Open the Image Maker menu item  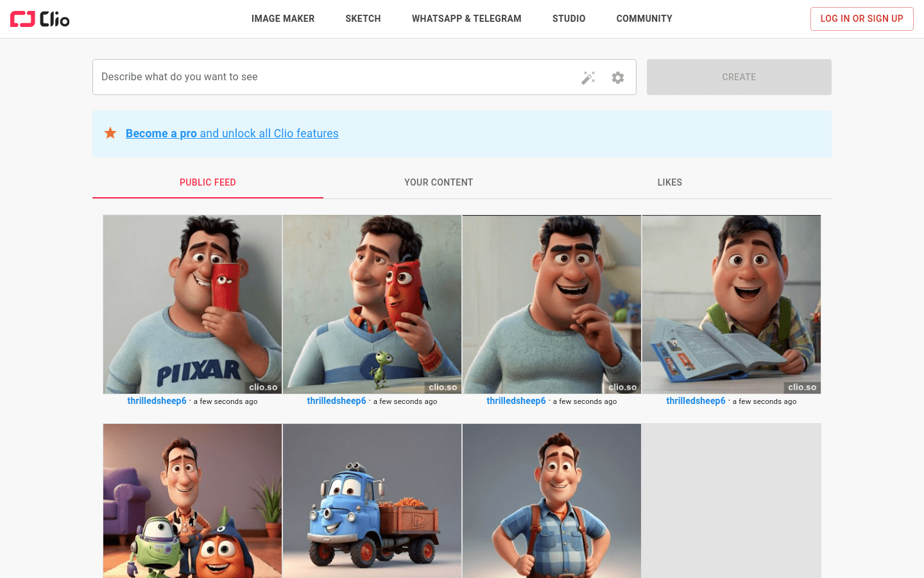(x=283, y=19)
